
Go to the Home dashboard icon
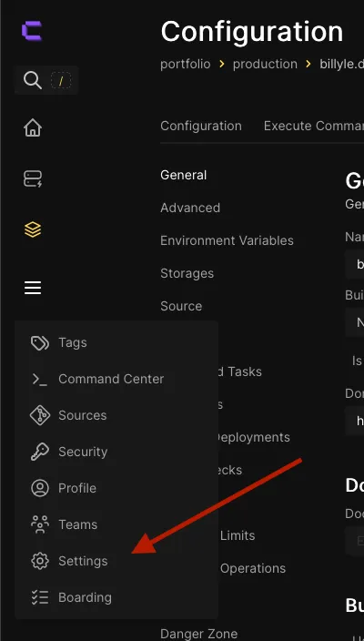coord(33,128)
